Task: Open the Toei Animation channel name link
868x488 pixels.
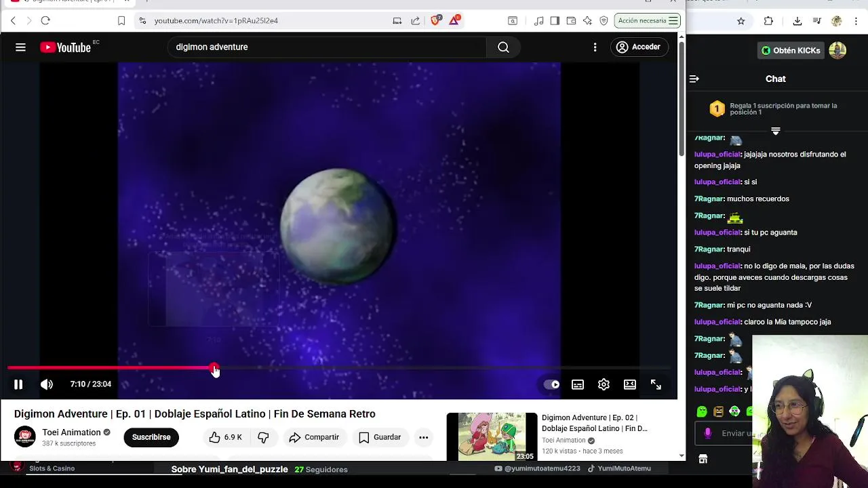Action: click(71, 432)
